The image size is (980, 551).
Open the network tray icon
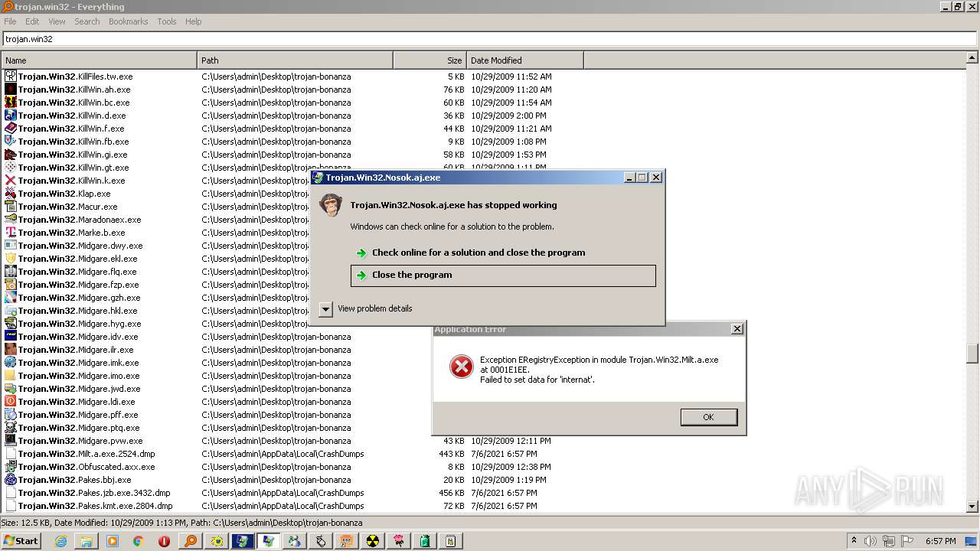tap(889, 541)
